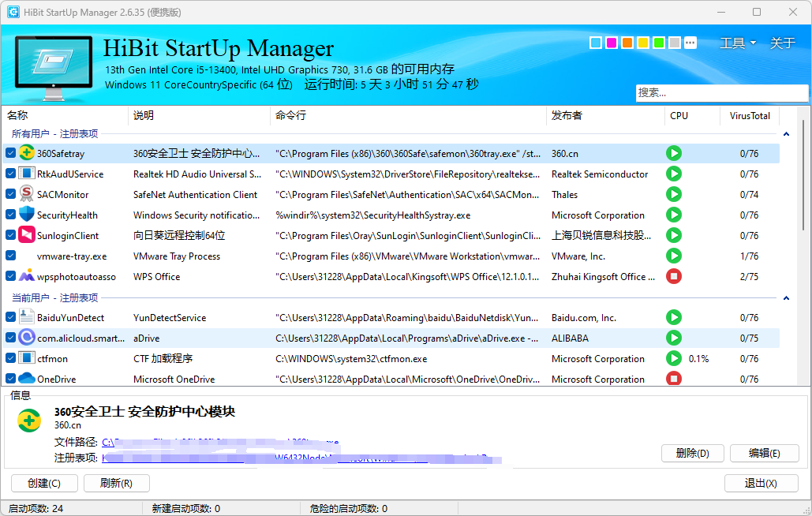Disable the SunloginClient startup checkbox

pyautogui.click(x=10, y=235)
